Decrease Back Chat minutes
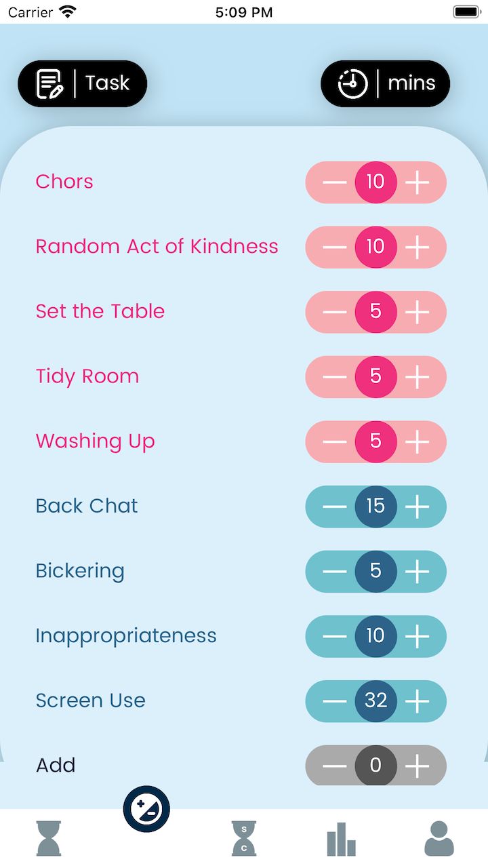 coord(334,507)
